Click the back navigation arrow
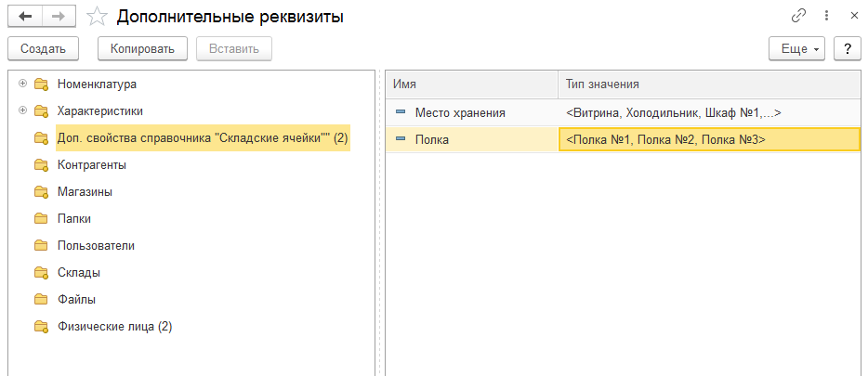This screenshot has height=376, width=868. click(25, 17)
